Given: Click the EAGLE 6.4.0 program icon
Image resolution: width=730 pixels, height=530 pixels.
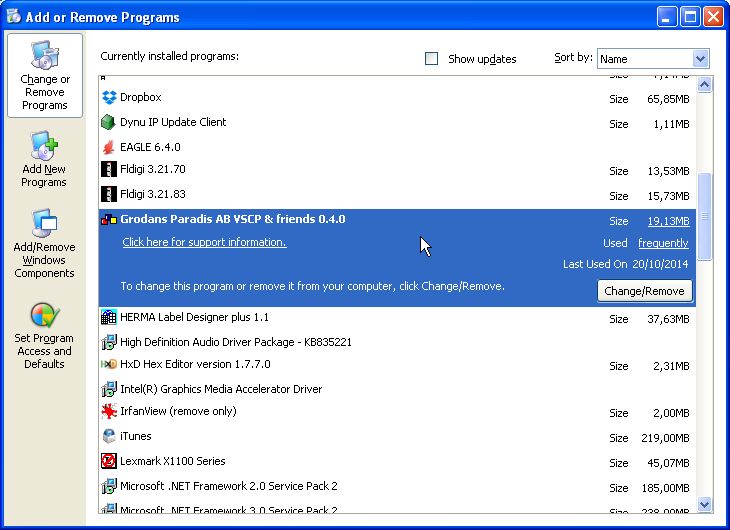Looking at the screenshot, I should tap(110, 147).
